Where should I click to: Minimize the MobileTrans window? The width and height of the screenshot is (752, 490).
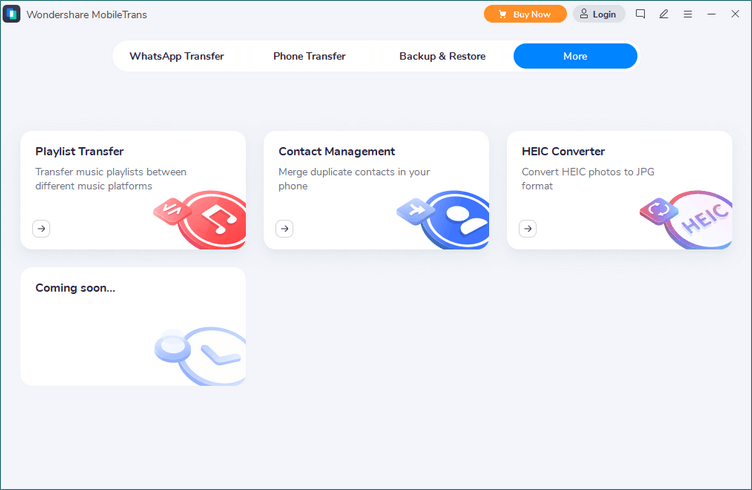[x=711, y=14]
